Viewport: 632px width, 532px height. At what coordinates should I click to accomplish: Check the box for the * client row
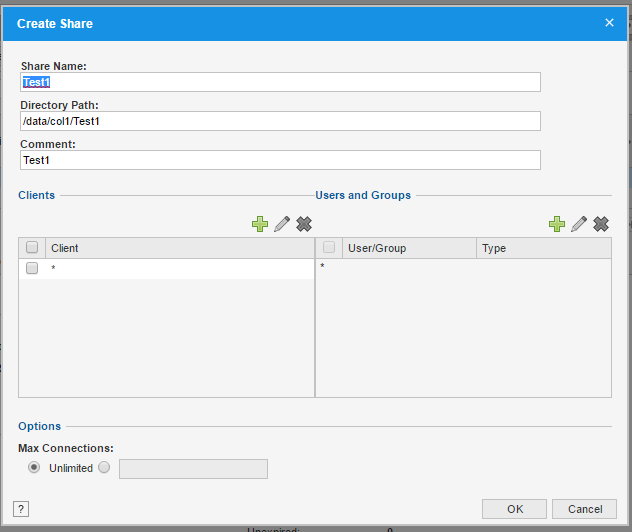click(x=32, y=269)
